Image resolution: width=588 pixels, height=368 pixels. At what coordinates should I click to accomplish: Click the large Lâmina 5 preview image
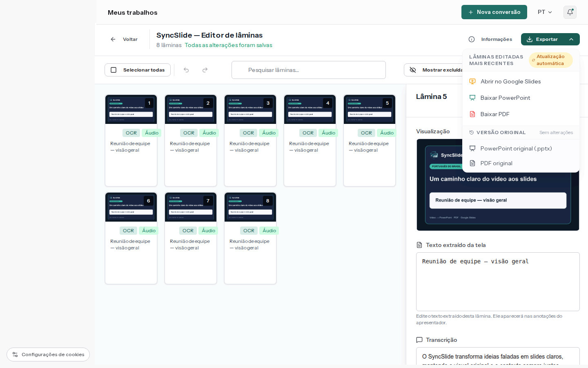click(498, 185)
